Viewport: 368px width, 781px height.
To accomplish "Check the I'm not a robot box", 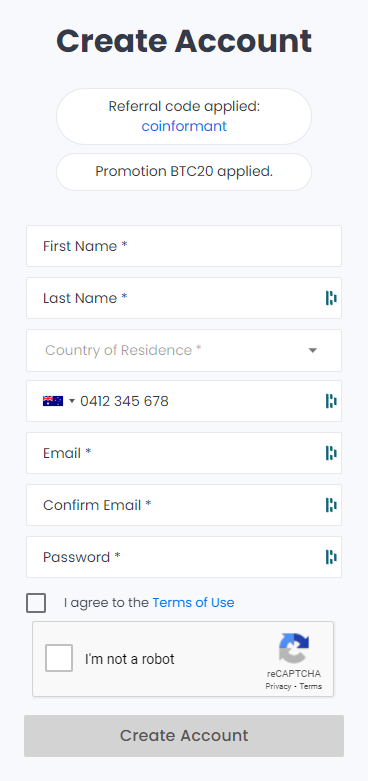I will (59, 658).
